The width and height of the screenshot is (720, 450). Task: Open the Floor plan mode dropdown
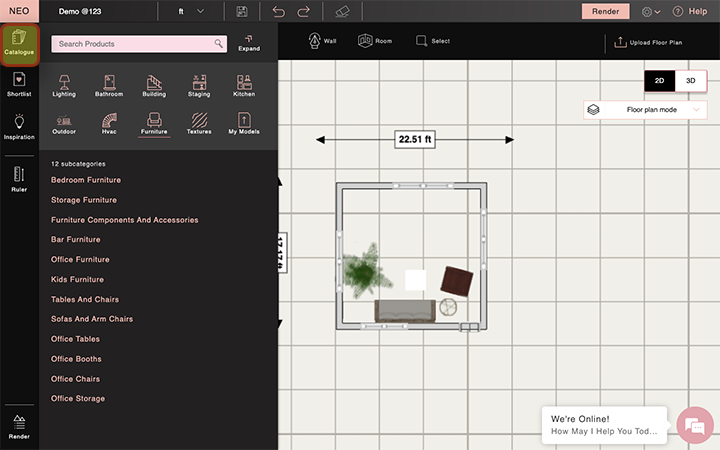[645, 110]
